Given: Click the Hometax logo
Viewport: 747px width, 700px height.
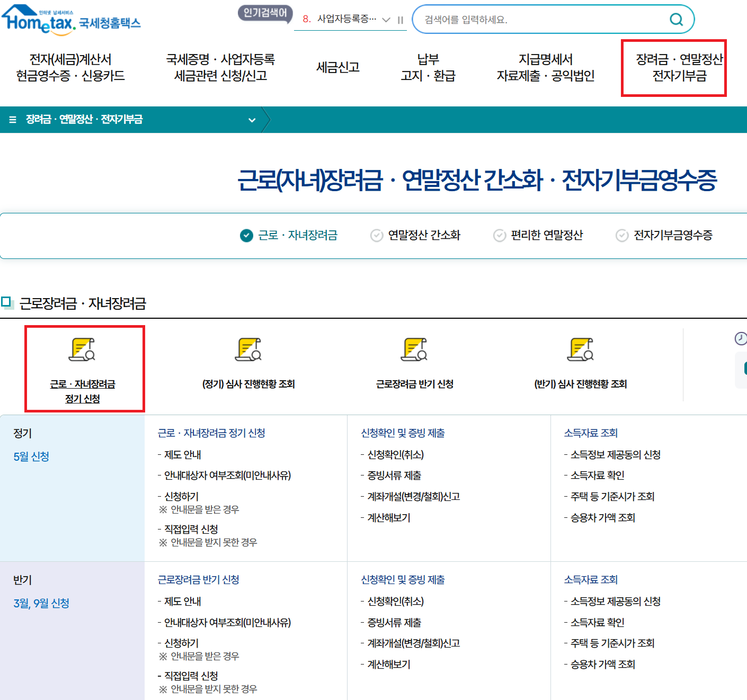Looking at the screenshot, I should 71,20.
